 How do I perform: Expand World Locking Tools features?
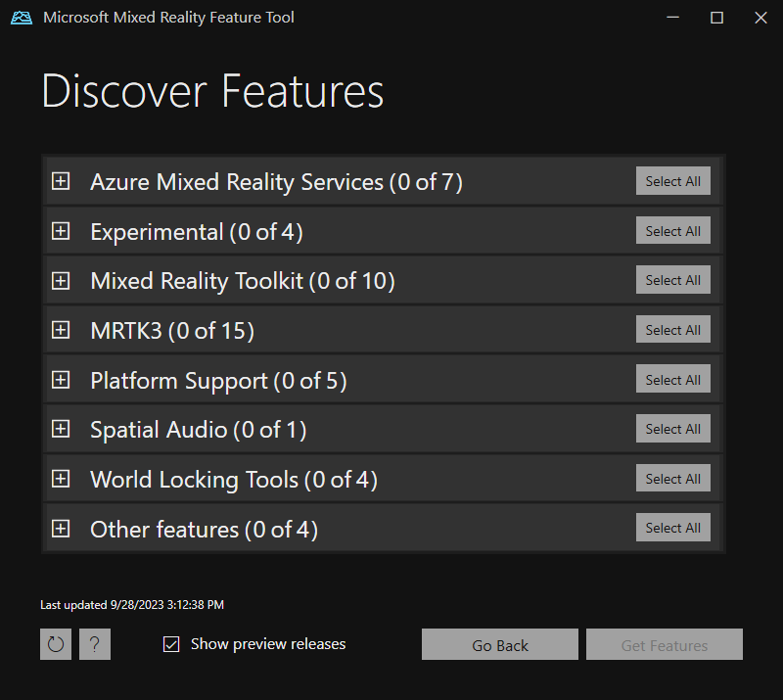61,479
